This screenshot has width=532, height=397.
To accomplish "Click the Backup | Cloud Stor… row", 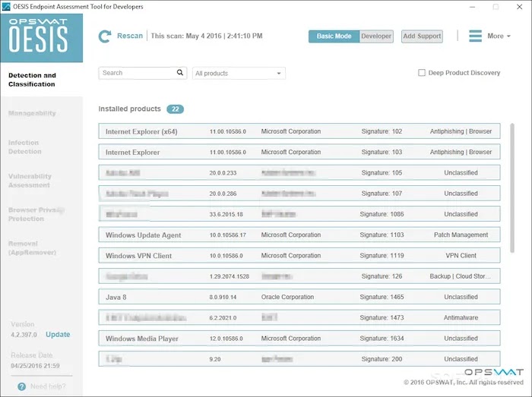I will pos(299,276).
